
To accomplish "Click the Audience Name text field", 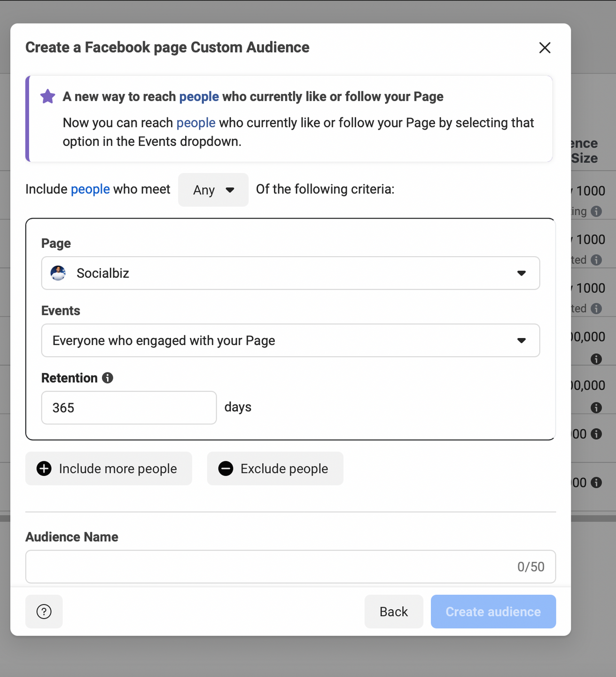I will pos(290,567).
